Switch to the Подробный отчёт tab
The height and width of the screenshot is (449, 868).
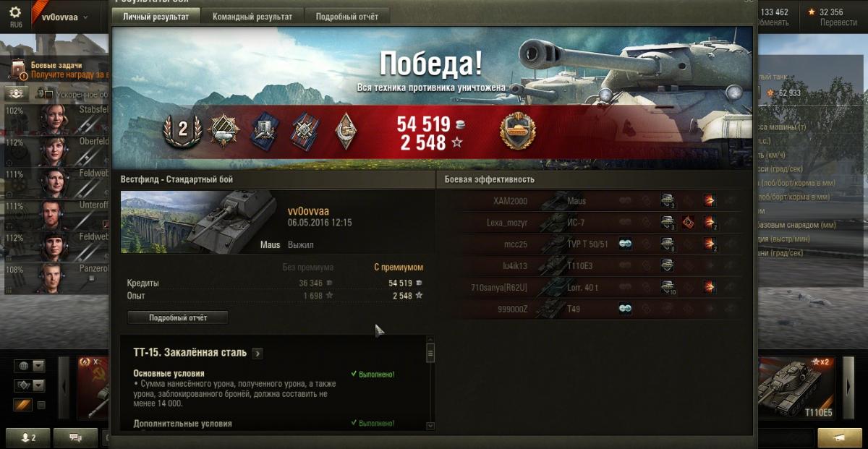347,17
